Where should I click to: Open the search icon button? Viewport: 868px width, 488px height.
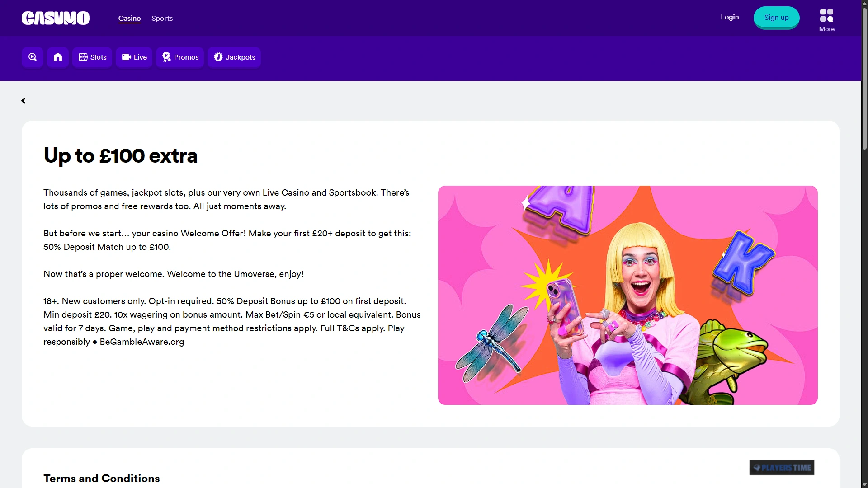pyautogui.click(x=33, y=57)
